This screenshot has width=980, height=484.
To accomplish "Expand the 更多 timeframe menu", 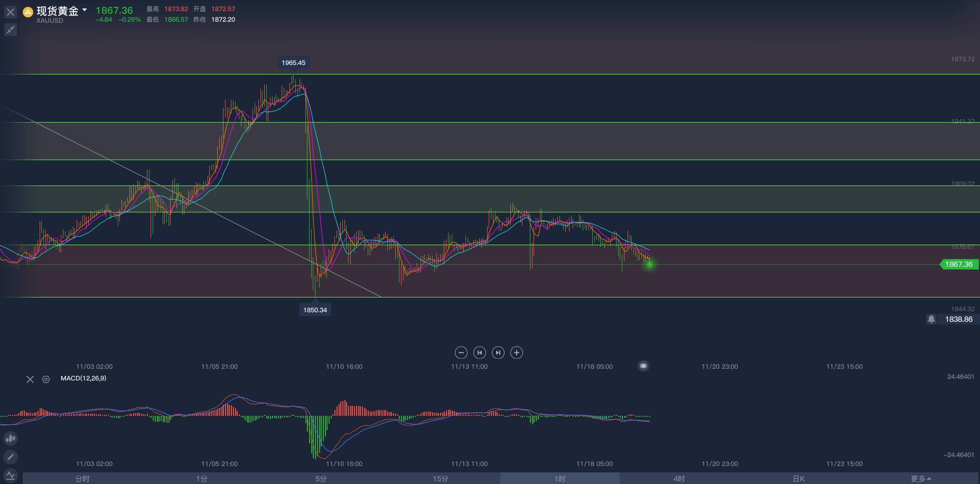I will point(921,479).
